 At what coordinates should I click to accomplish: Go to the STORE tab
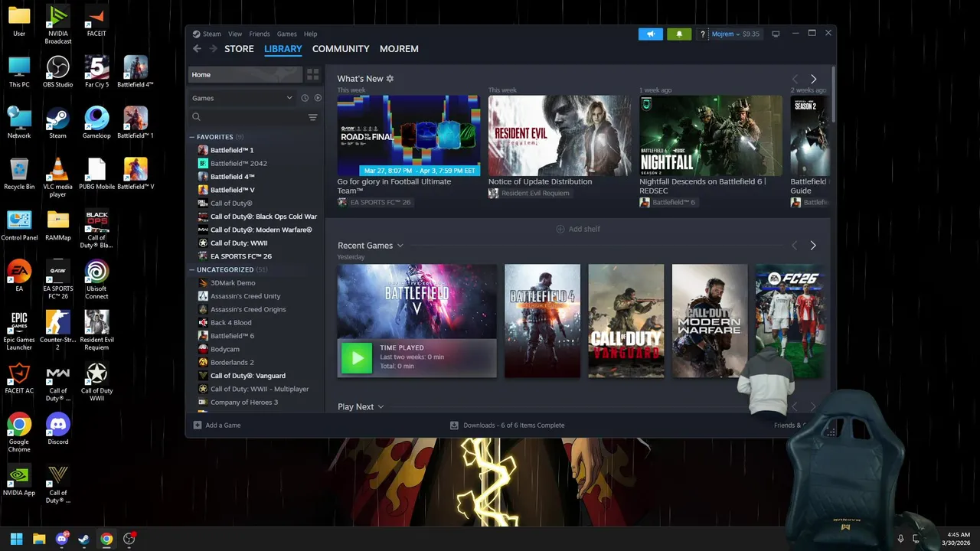[x=239, y=49]
